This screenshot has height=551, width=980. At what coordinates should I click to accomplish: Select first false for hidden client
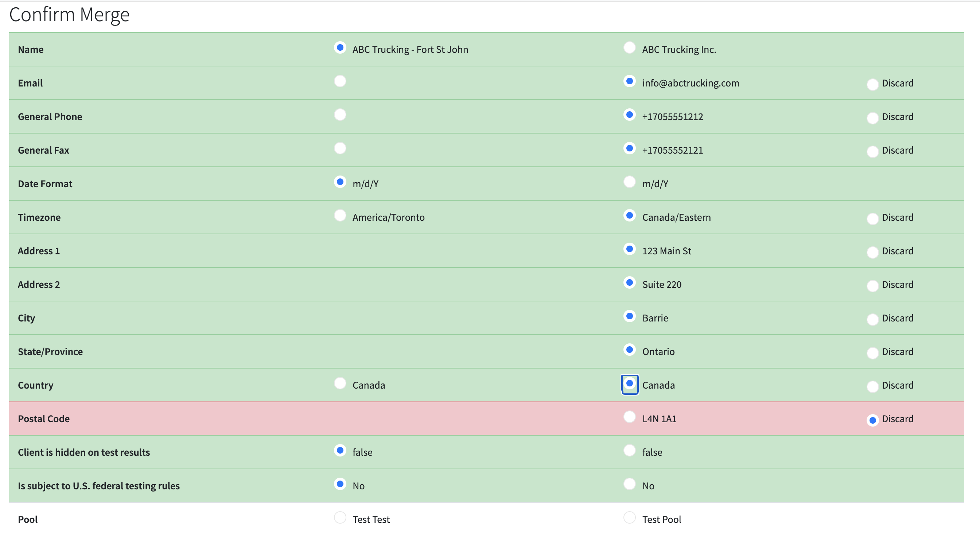pos(340,450)
